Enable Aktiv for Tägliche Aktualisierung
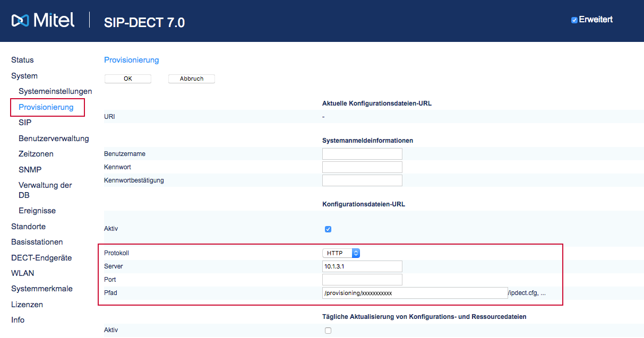 tap(328, 331)
